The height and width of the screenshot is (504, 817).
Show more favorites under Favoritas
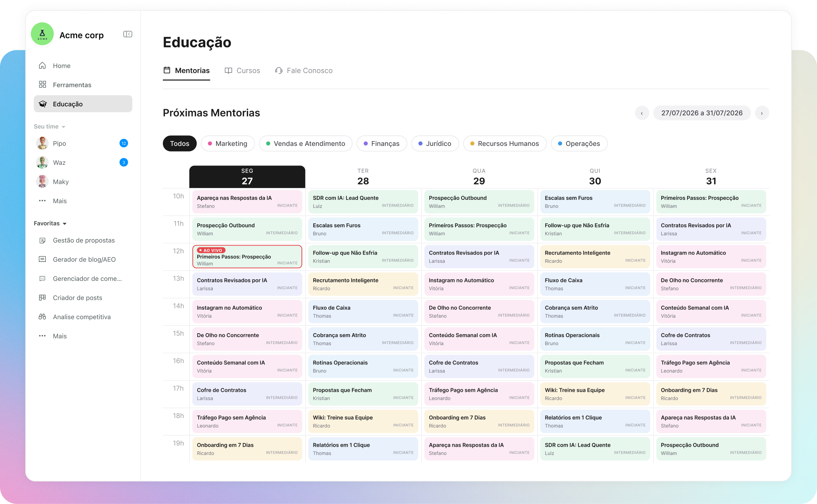83,336
